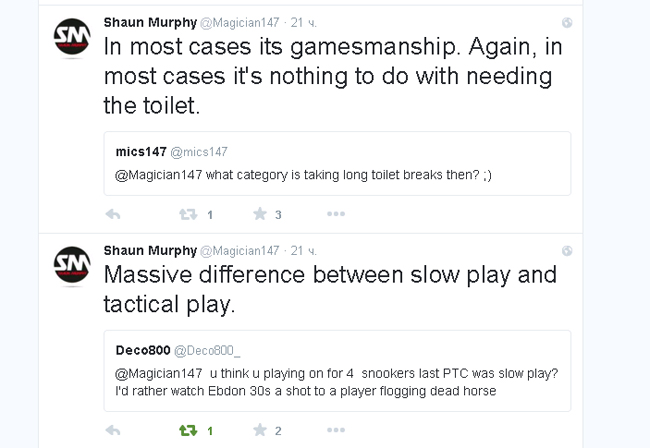Expand more actions on slow play tweet
Screen dimensions: 650x448
335,431
